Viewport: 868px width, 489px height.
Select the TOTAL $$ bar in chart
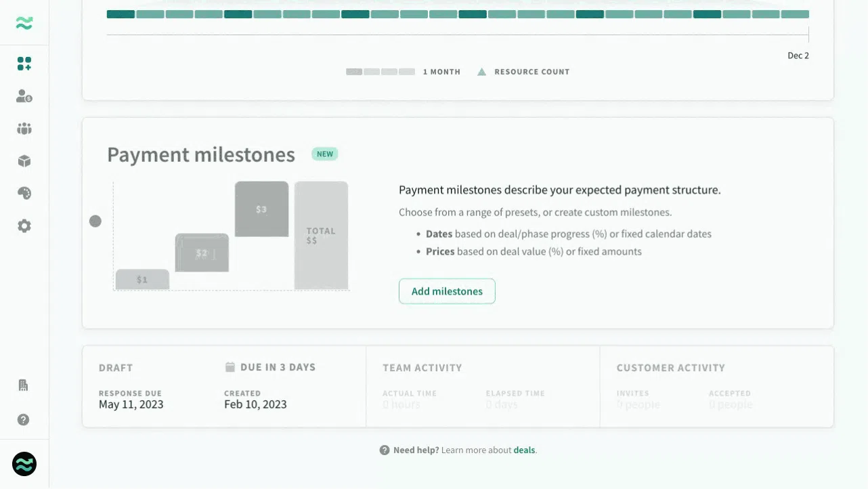pos(321,236)
